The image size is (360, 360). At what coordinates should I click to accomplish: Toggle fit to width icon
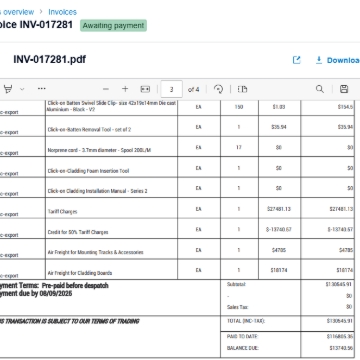click(x=145, y=89)
